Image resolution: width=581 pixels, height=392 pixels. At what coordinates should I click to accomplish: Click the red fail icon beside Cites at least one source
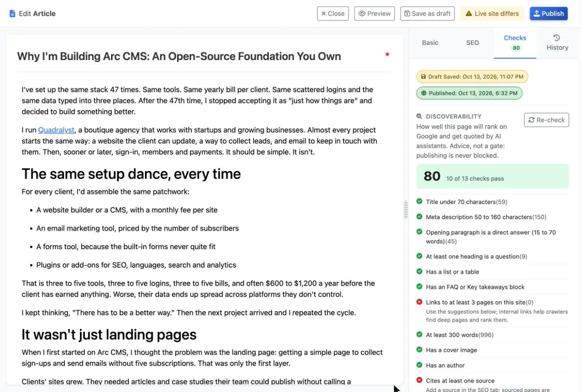tap(419, 380)
